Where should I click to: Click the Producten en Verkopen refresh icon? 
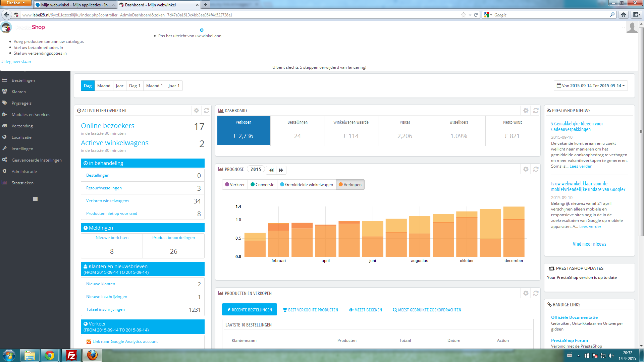(536, 293)
